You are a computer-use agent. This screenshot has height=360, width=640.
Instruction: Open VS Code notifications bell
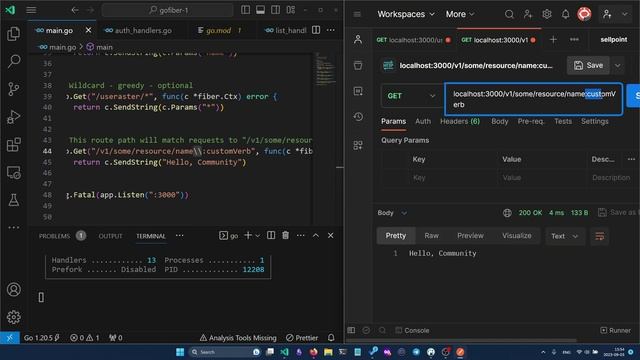click(x=331, y=338)
